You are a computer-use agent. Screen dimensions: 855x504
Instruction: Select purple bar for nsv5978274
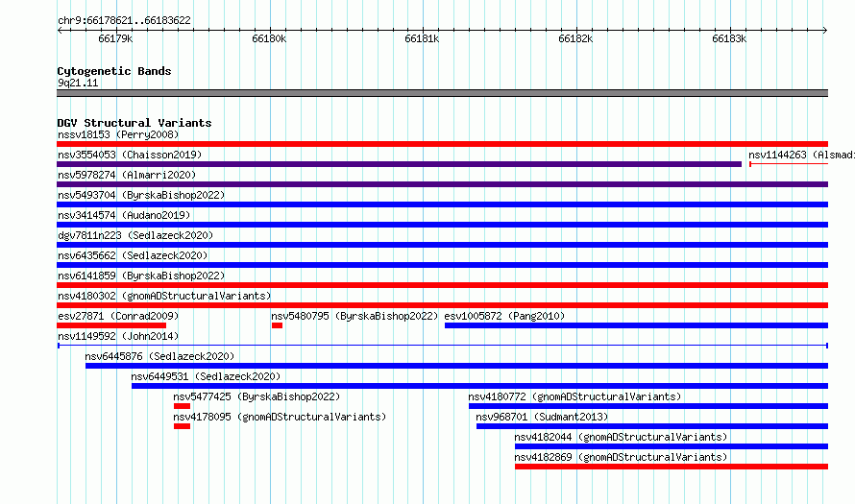pos(442,184)
